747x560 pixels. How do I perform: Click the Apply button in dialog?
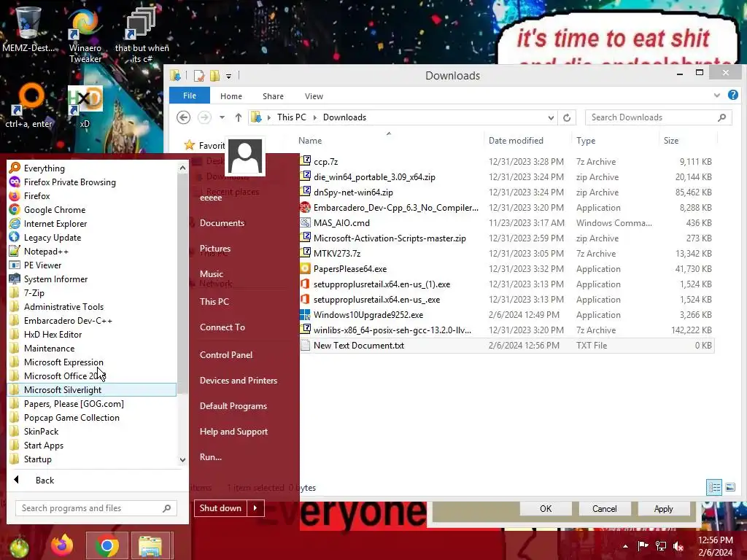[x=664, y=508]
